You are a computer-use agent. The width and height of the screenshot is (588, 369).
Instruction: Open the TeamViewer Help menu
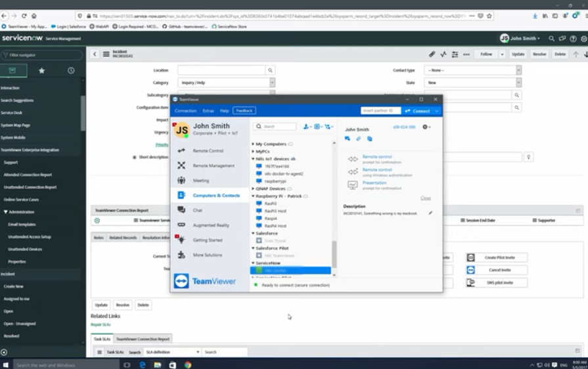[224, 111]
